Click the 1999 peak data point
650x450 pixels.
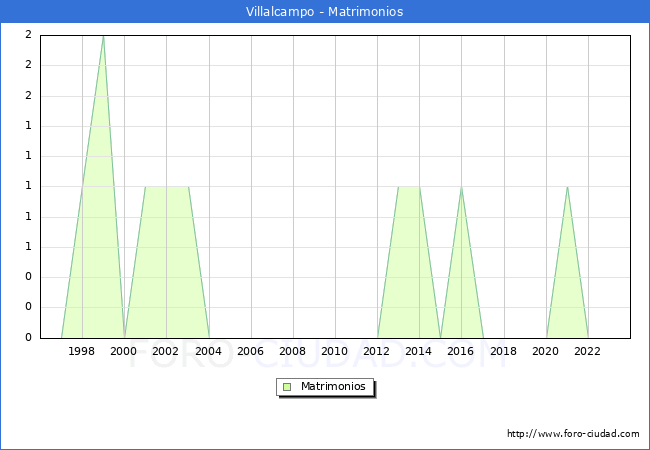[103, 36]
